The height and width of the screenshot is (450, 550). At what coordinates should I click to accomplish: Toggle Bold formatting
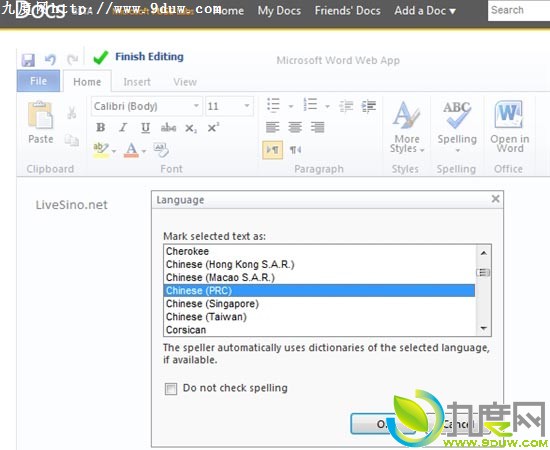click(x=101, y=127)
